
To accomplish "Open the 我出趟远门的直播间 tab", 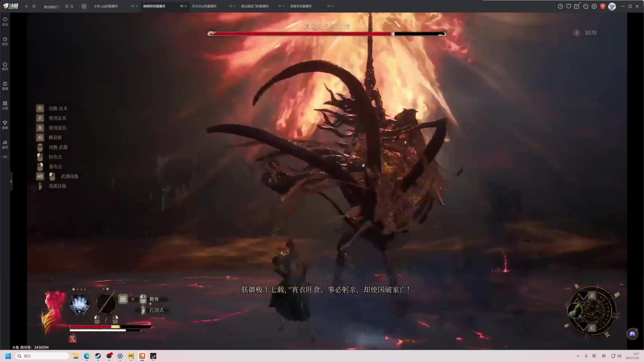I will (x=255, y=6).
